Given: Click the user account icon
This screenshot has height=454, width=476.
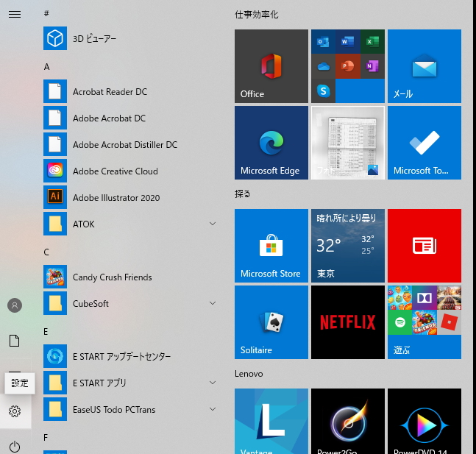Looking at the screenshot, I should [15, 305].
